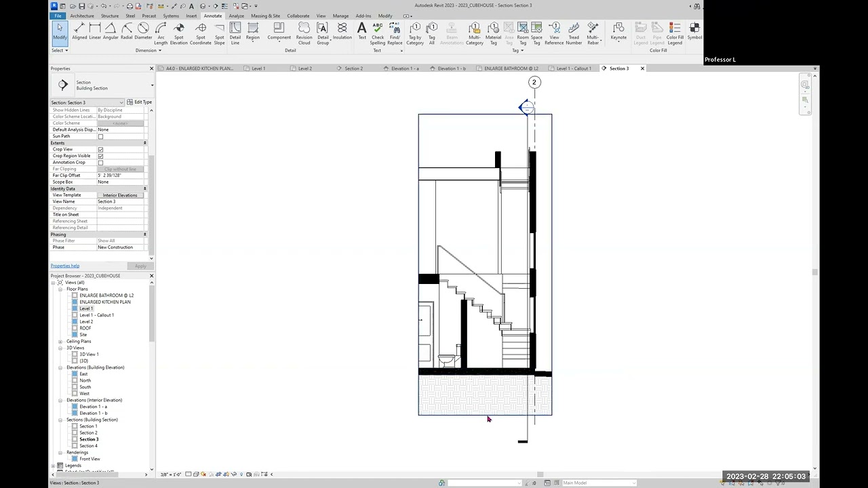Choose the Angular dimension tool
This screenshot has width=868, height=488.
click(x=111, y=31)
